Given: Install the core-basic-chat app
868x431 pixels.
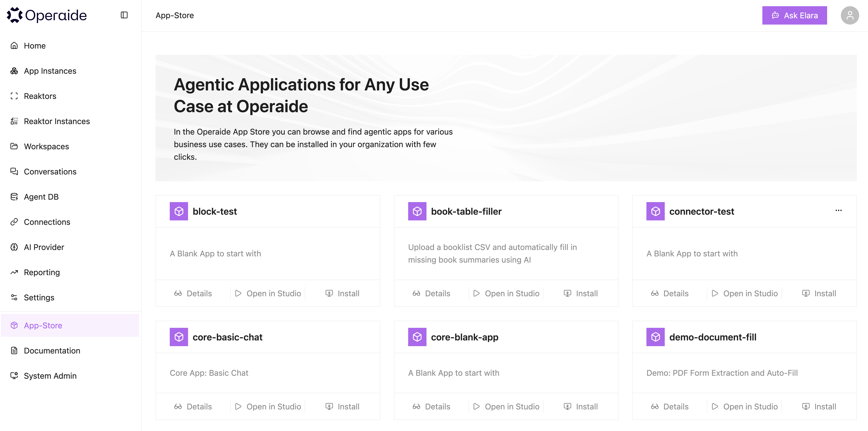Looking at the screenshot, I should [x=342, y=407].
